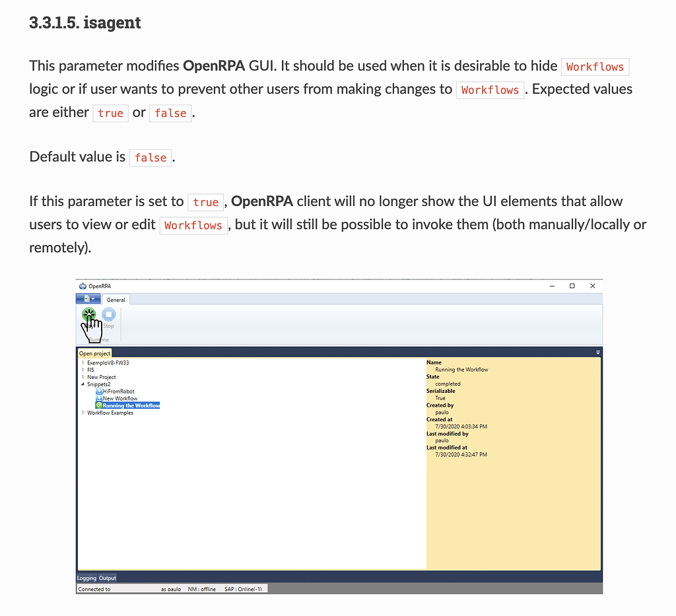Click the 'State' property label
Image resolution: width=676 pixels, height=616 pixels.
433,377
